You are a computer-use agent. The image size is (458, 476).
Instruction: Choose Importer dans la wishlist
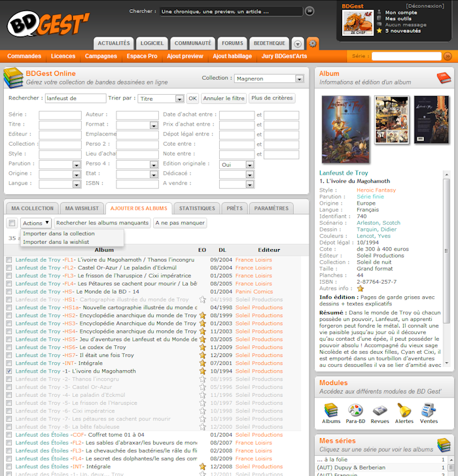(56, 242)
